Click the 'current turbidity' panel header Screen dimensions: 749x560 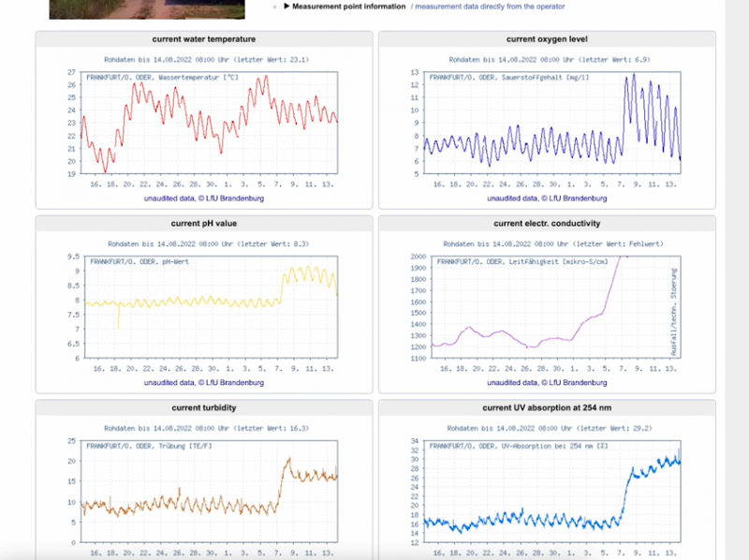204,408
